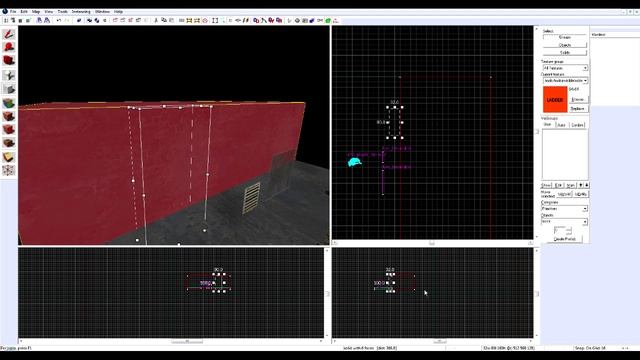
Task: Select the Apply Decals tool
Action: tap(9, 130)
